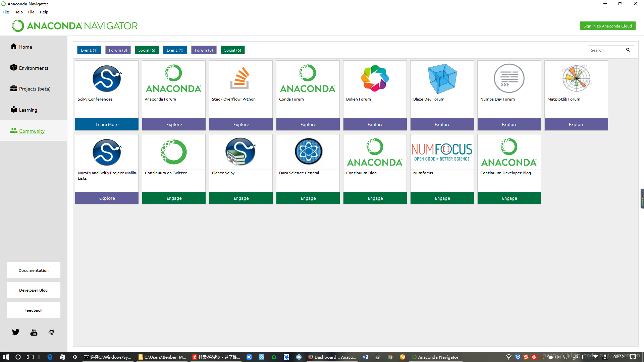Toggle the first Social (6) filter

(x=147, y=50)
